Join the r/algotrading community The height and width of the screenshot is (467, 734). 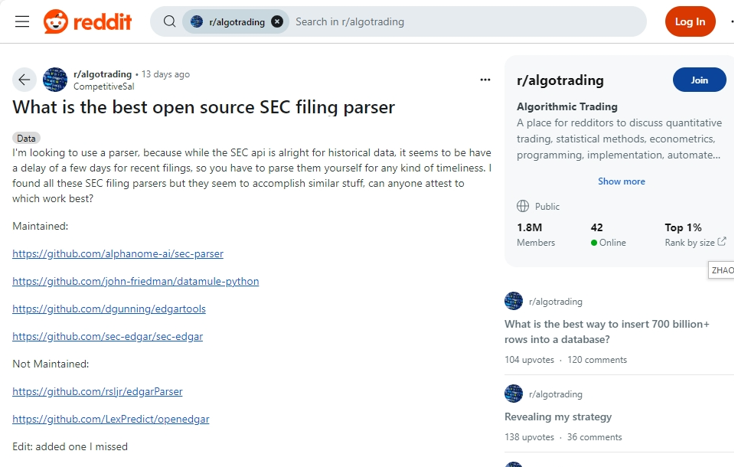point(699,80)
